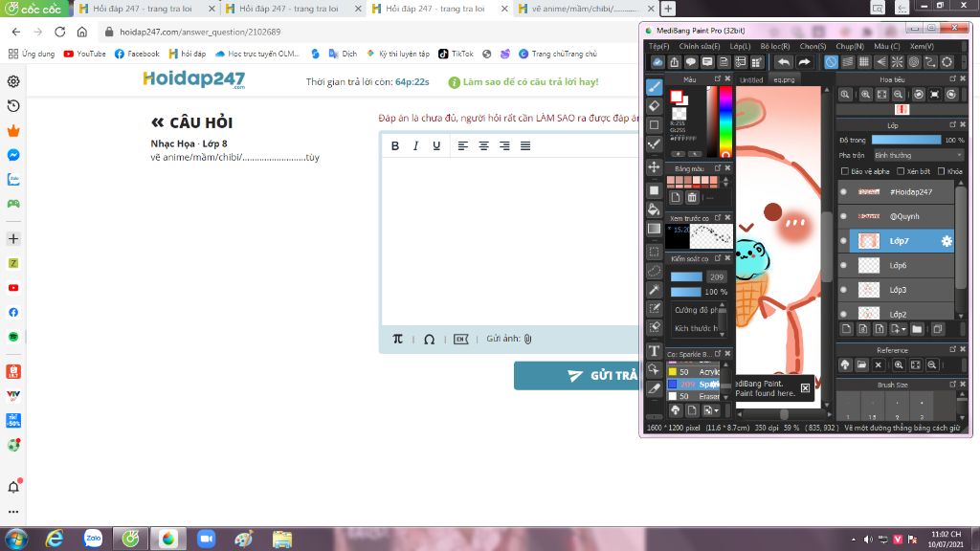Zoom out using the Navigator zoom-out icon
Viewport: 980px width, 551px height.
(x=898, y=95)
